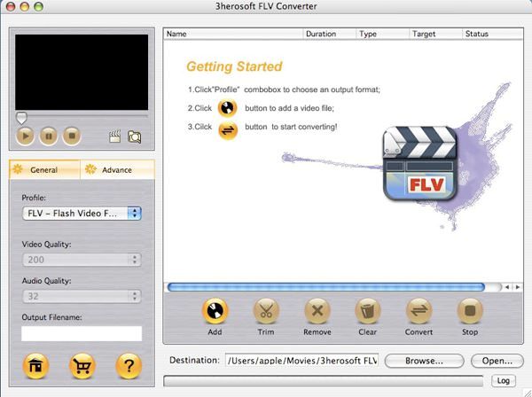This screenshot has height=397, width=532.
Task: Click the Output Filename input field
Action: pos(82,333)
